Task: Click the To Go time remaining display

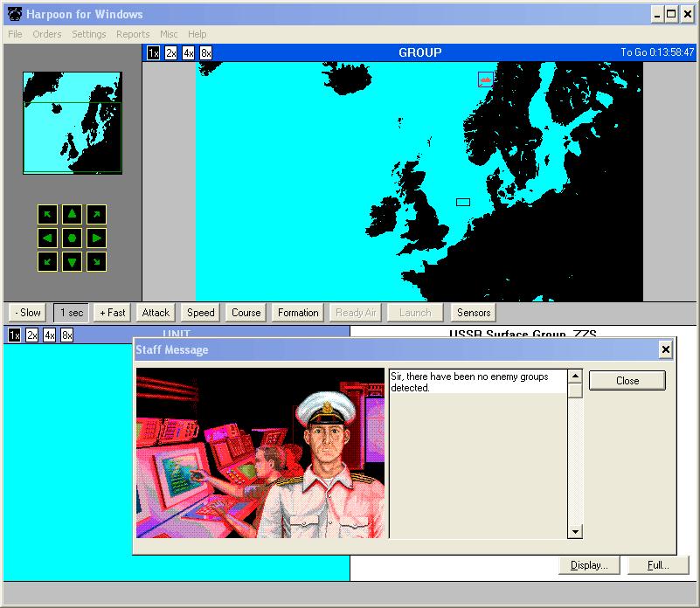Action: pyautogui.click(x=657, y=52)
